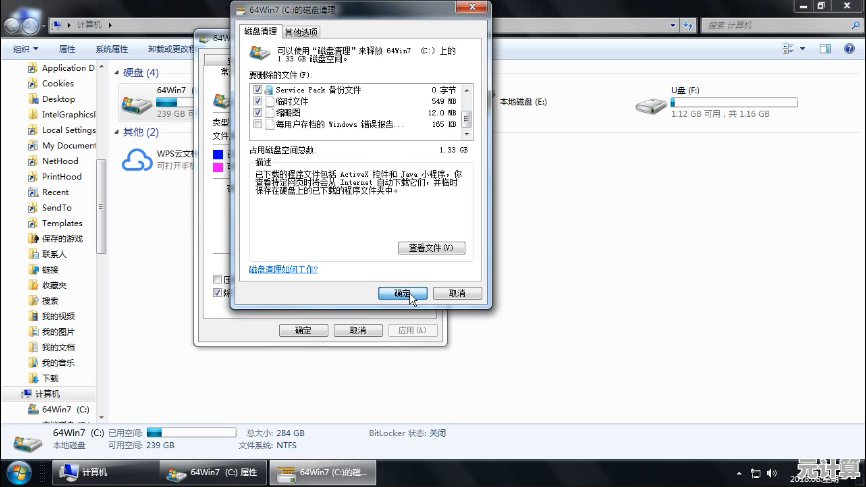
Task: Click the back navigation arrow in Explorer
Action: pos(14,22)
